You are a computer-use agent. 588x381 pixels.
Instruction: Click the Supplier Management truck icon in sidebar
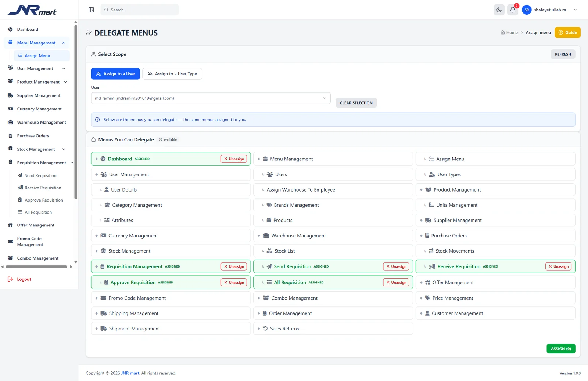pos(10,95)
